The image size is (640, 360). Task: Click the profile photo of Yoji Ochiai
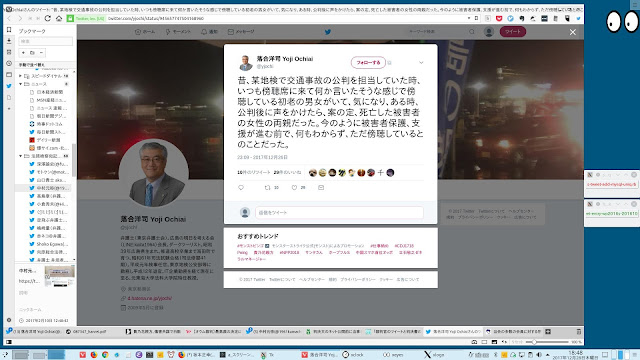153,173
